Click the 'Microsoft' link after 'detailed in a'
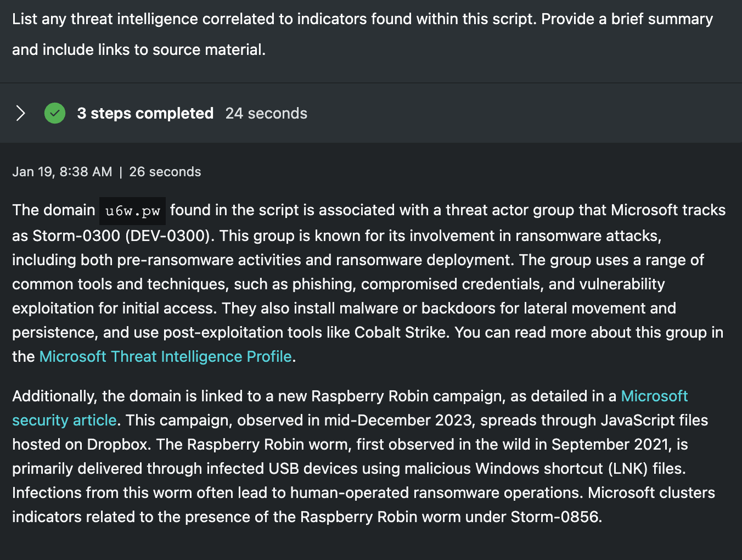742x560 pixels. [x=654, y=396]
